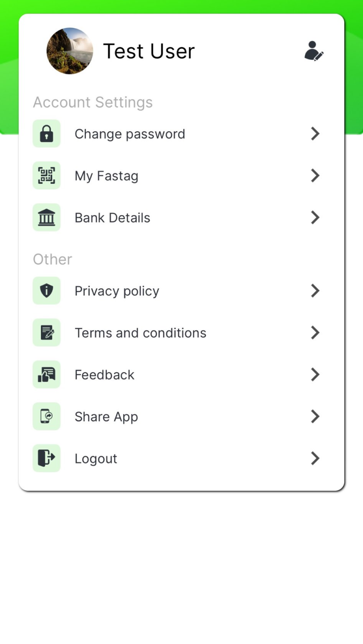The width and height of the screenshot is (363, 644).
Task: Click the Privacy policy chevron arrow
Action: click(315, 291)
